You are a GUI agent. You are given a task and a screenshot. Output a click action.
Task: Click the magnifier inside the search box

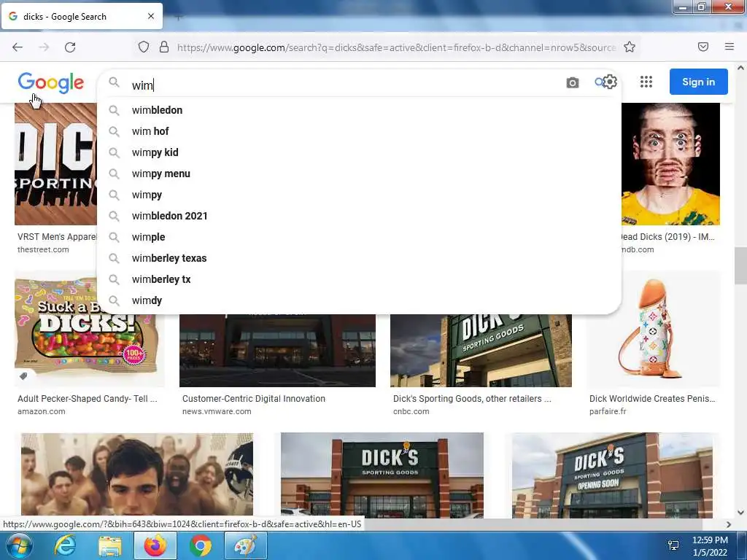click(x=114, y=82)
